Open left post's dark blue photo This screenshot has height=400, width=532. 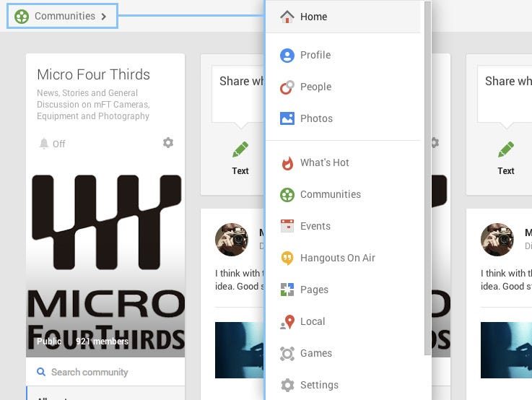click(240, 350)
